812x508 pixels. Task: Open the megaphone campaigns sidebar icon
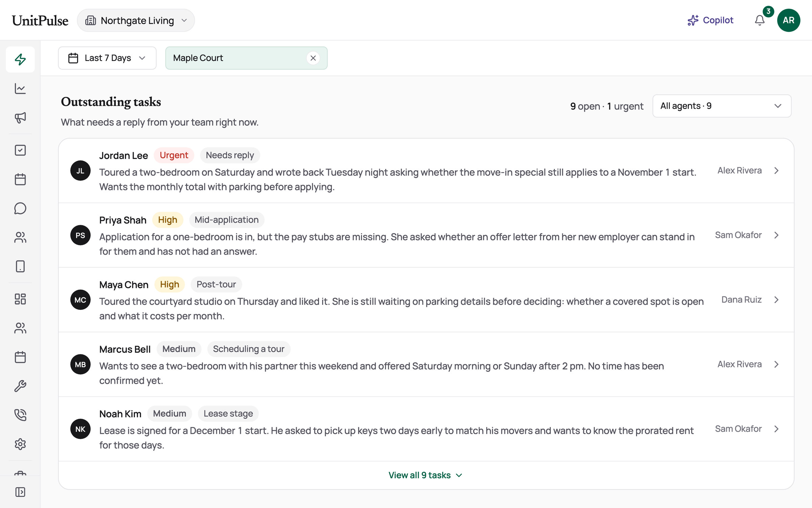click(20, 118)
